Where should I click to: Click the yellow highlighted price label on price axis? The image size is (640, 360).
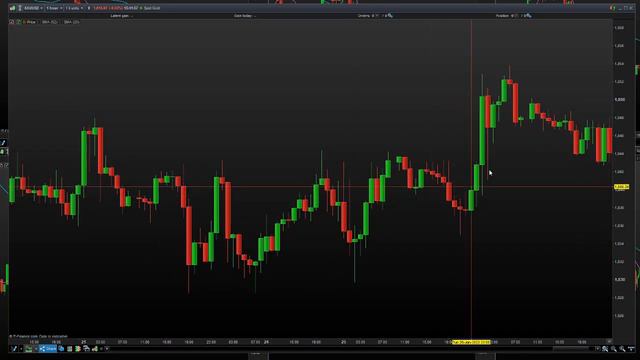pyautogui.click(x=621, y=187)
